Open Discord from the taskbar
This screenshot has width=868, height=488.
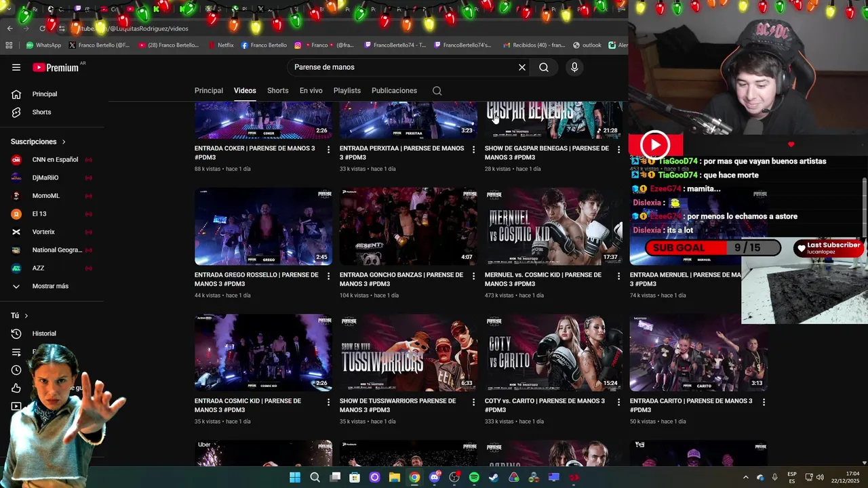435,477
